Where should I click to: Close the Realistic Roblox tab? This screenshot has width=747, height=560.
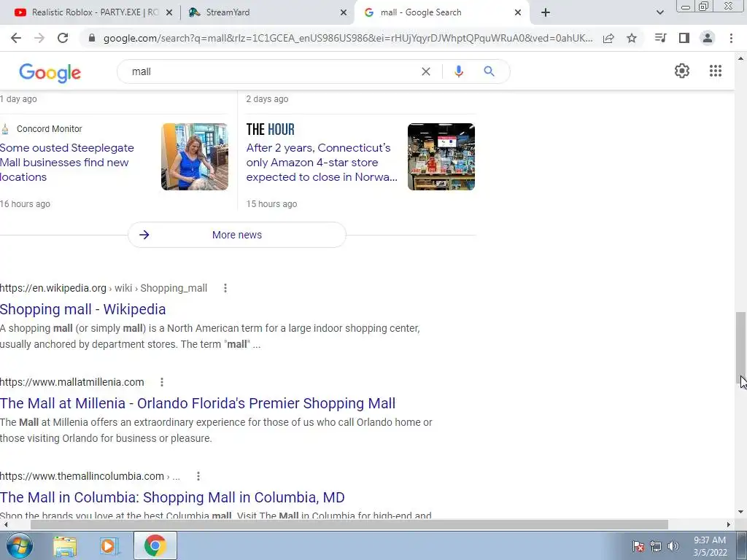(169, 13)
